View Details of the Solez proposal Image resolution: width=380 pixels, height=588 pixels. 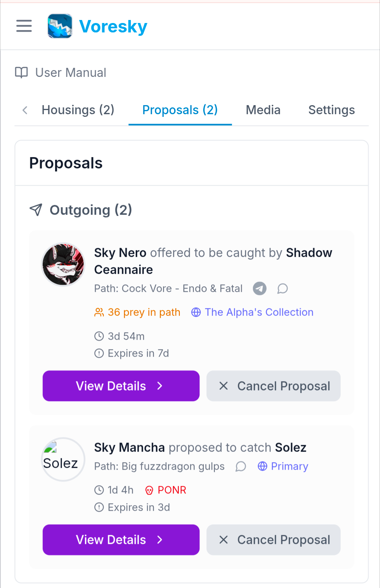121,540
